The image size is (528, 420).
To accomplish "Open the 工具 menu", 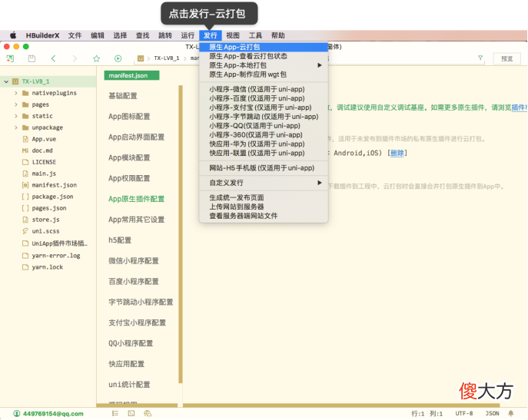I will click(x=255, y=35).
